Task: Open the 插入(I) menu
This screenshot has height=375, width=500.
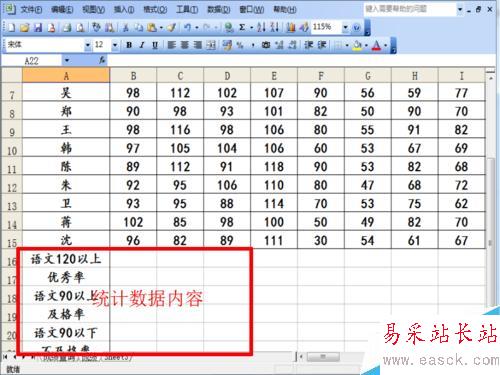Action: tap(124, 10)
